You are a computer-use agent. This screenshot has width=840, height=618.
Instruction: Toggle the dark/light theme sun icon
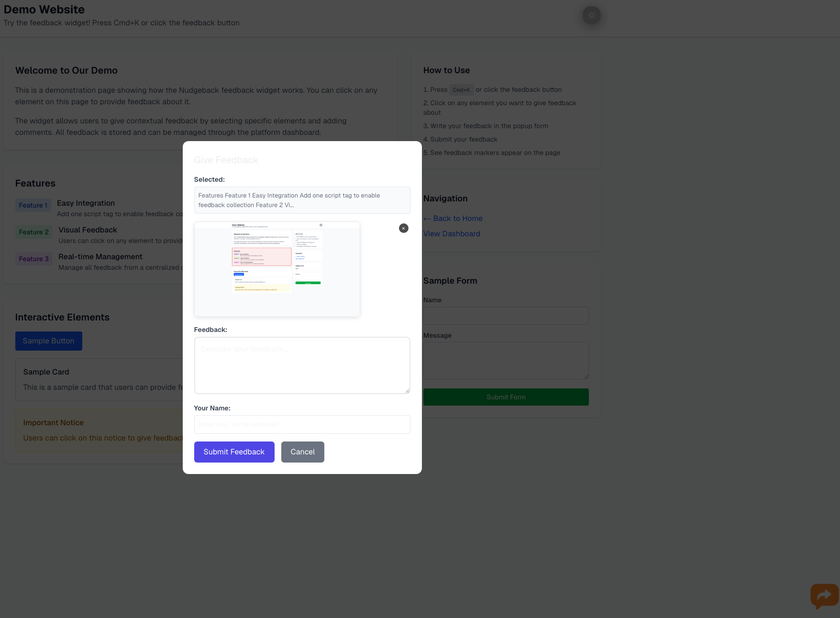(x=591, y=15)
